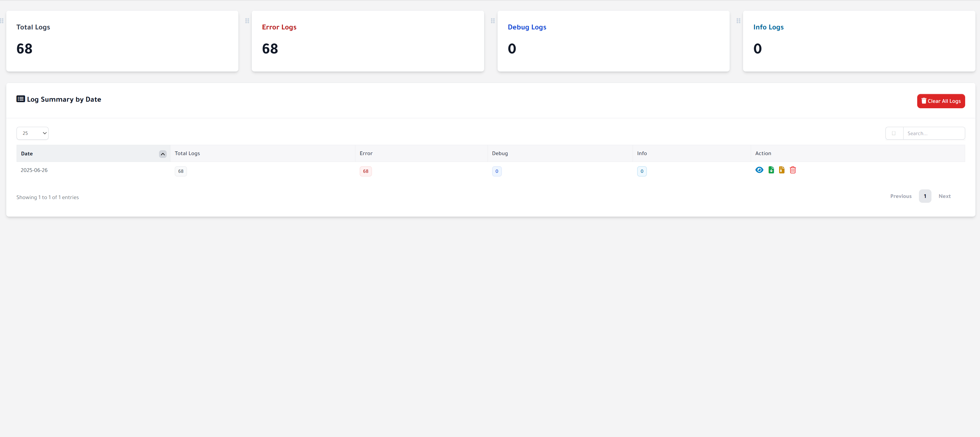Screen dimensions: 980x437
Task: Open the 25 entries-per-page dropdown
Action: 32,133
